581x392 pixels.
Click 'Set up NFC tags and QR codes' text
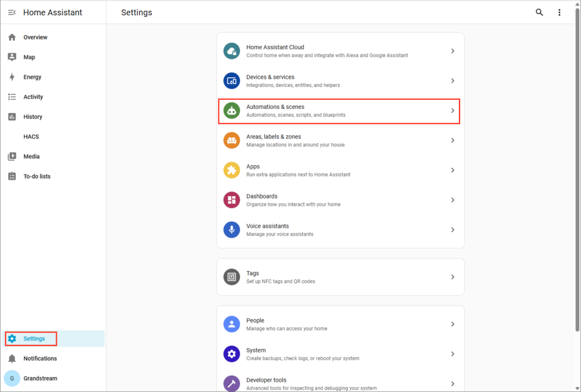click(280, 281)
